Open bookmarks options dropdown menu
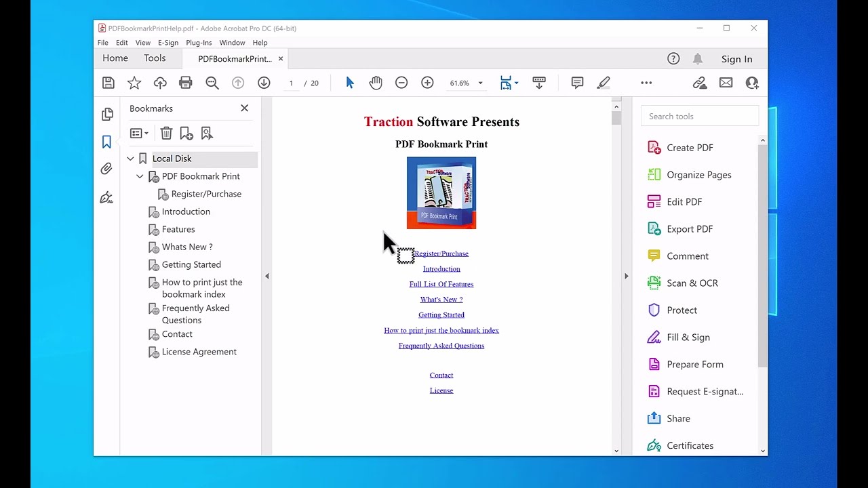The width and height of the screenshot is (868, 488). pyautogui.click(x=139, y=134)
